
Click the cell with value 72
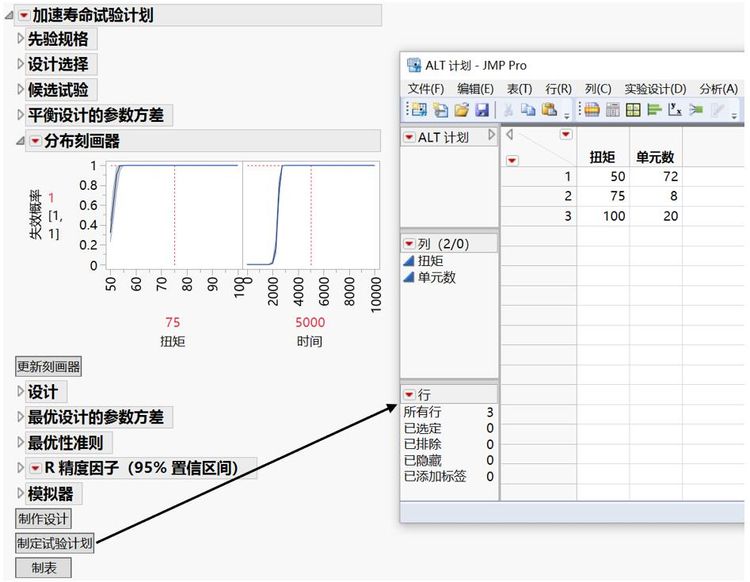pyautogui.click(x=656, y=176)
